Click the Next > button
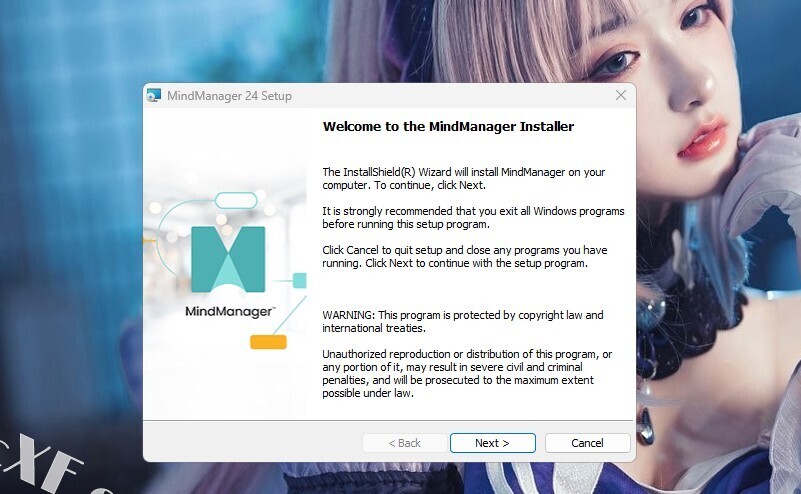801x494 pixels. 492,443
